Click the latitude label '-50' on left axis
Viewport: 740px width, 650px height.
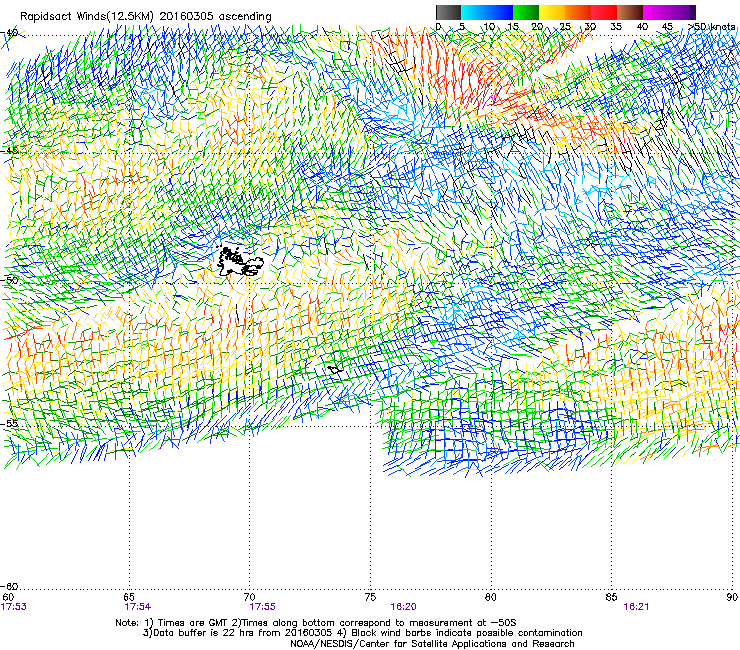pos(9,280)
